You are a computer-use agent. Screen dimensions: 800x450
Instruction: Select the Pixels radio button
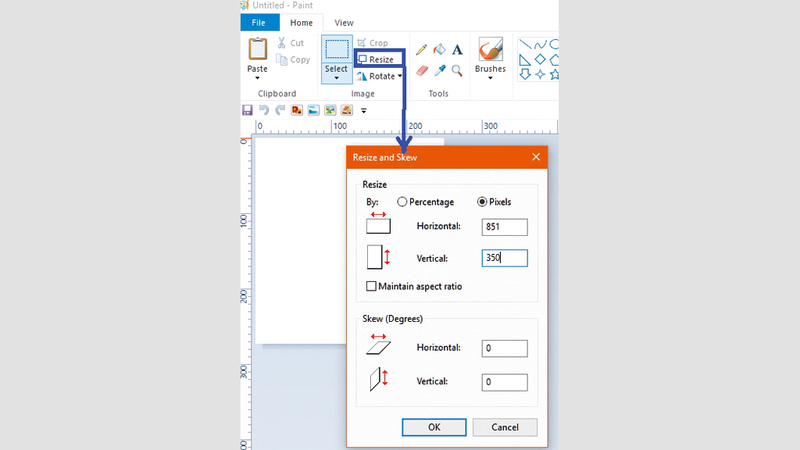click(483, 202)
